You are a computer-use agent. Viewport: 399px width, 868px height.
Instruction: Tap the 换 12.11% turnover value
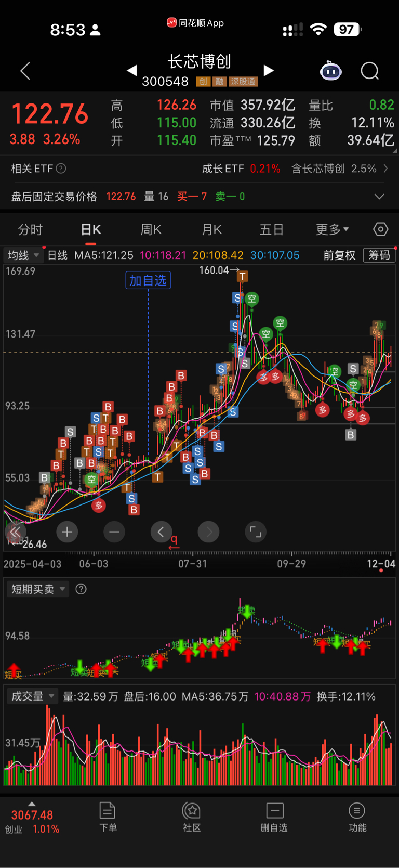tap(351, 123)
